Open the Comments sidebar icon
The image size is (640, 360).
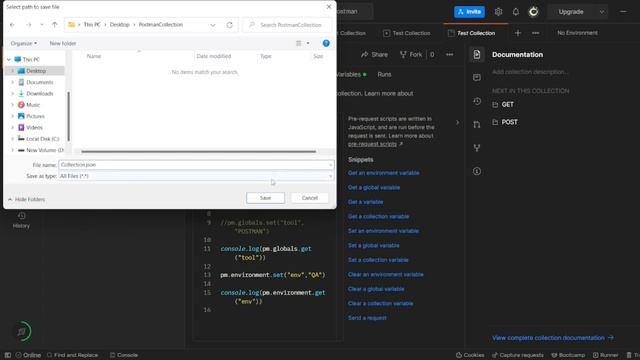(x=477, y=78)
